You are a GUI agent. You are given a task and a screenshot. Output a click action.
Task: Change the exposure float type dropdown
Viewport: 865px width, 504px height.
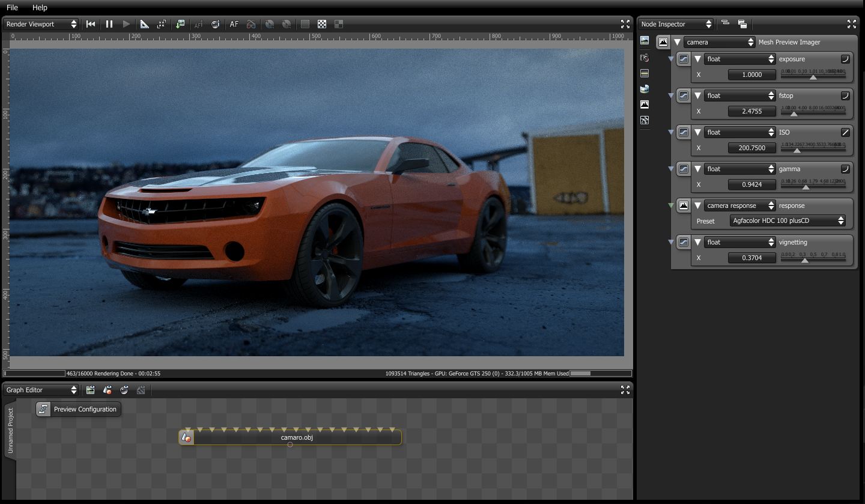pyautogui.click(x=740, y=59)
